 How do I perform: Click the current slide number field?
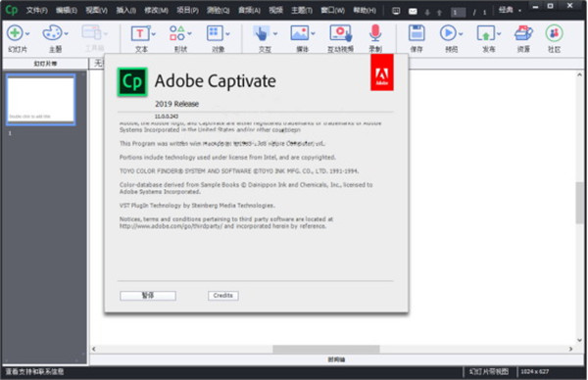point(459,13)
